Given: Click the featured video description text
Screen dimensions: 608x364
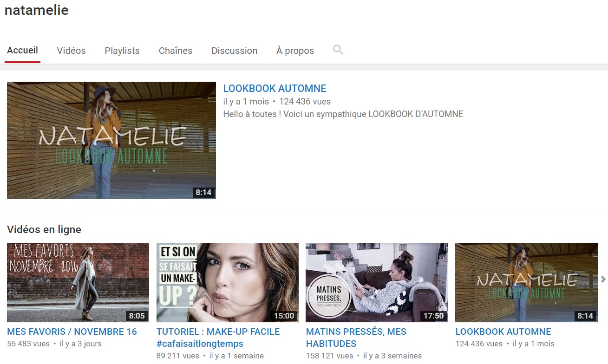Looking at the screenshot, I should pyautogui.click(x=343, y=114).
